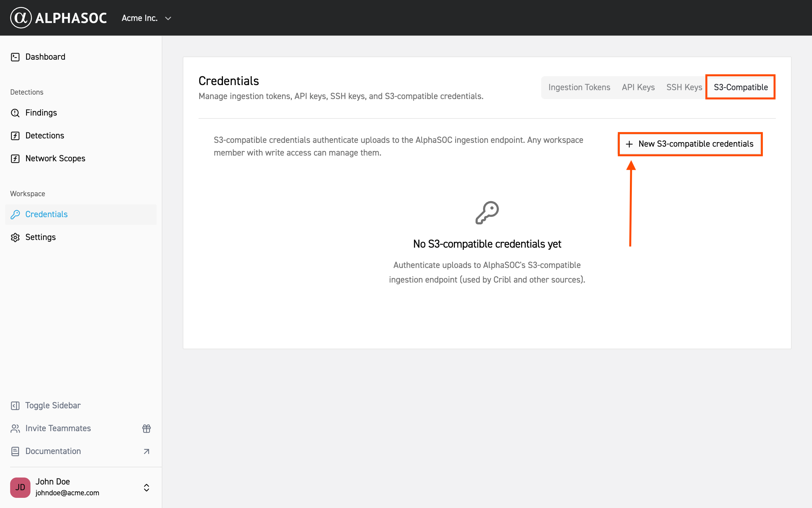Click the ALPHASOC brand wordmark

(71, 18)
